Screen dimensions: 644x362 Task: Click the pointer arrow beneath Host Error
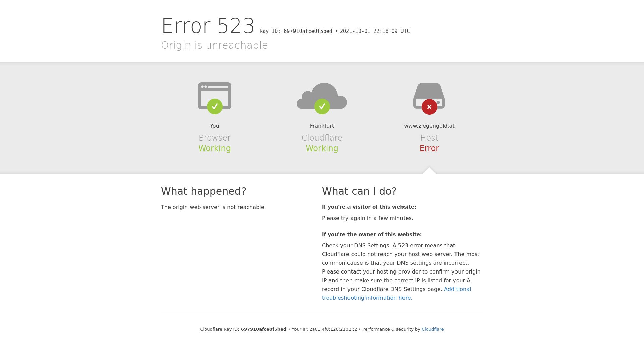(429, 170)
